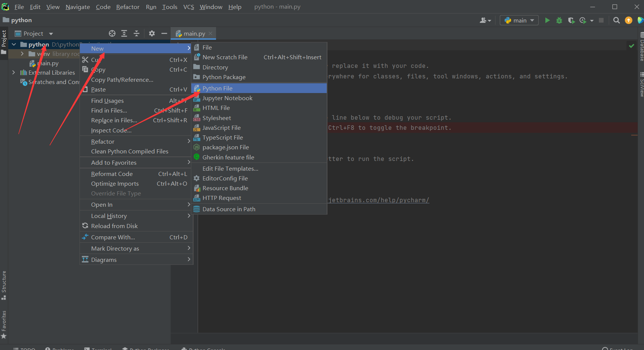Click the PyCharm logo icon in title bar
Screen dimensions: 644x350
click(x=5, y=6)
